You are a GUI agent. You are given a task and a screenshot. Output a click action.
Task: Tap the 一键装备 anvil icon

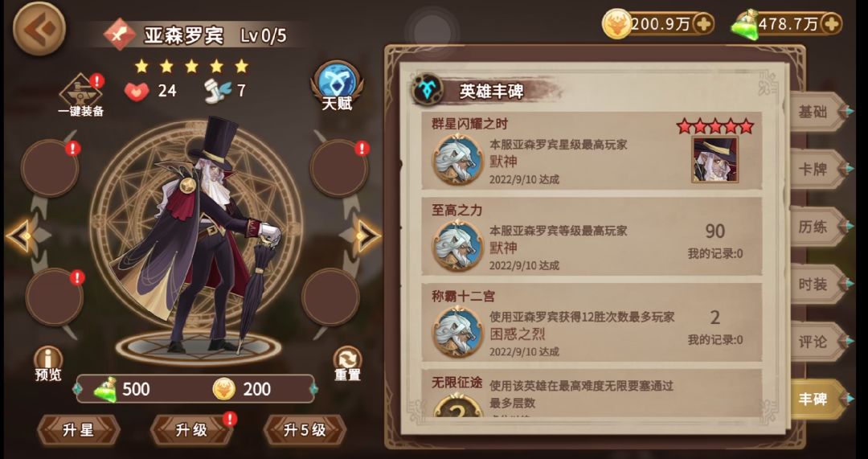pos(81,95)
